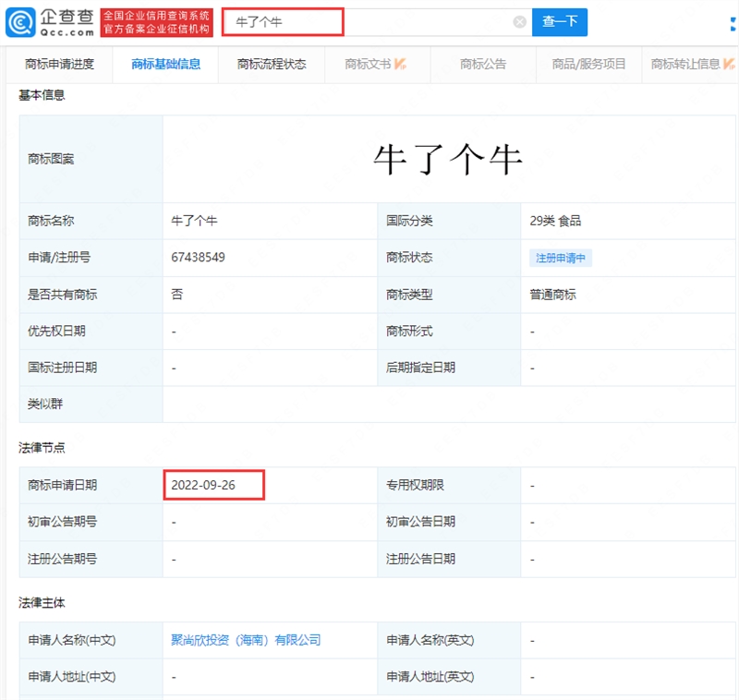This screenshot has height=700, width=739.
Task: Click the VIP badge beside 商标文书
Action: pyautogui.click(x=400, y=64)
